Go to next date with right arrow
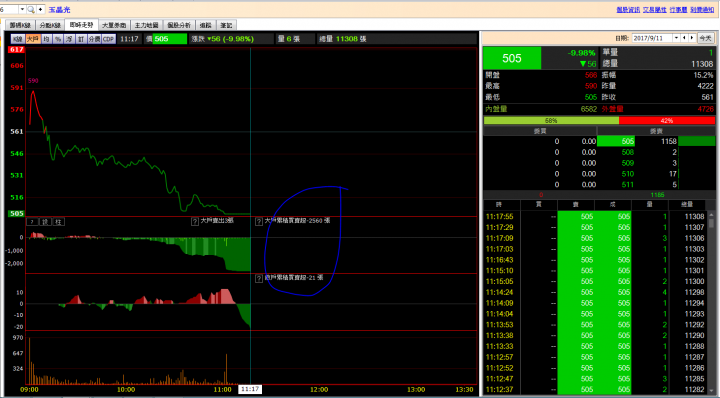720x398 pixels. click(x=692, y=38)
